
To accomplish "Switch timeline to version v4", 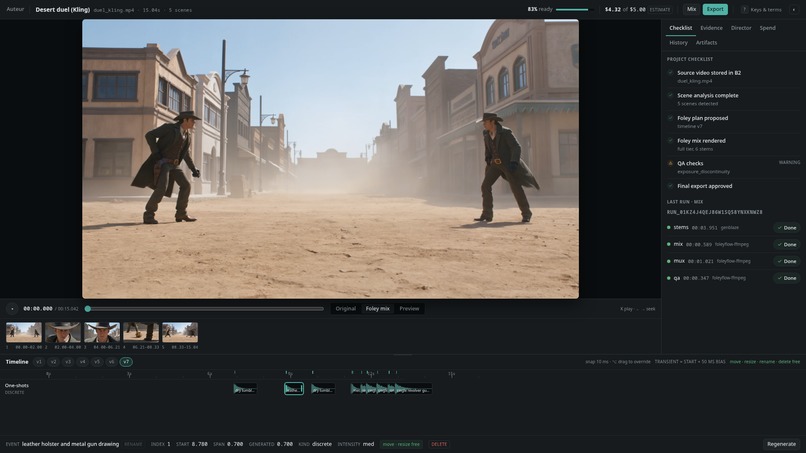I will pyautogui.click(x=82, y=362).
